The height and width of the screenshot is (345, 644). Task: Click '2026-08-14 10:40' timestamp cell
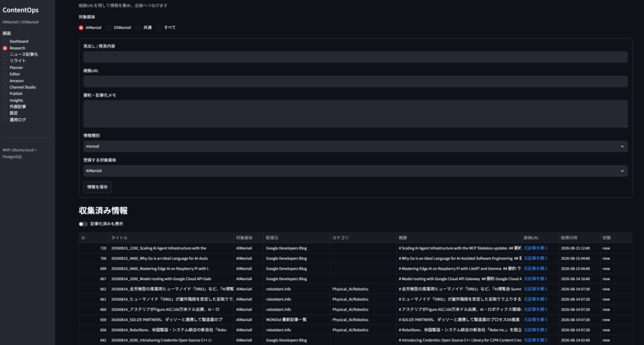(x=579, y=279)
